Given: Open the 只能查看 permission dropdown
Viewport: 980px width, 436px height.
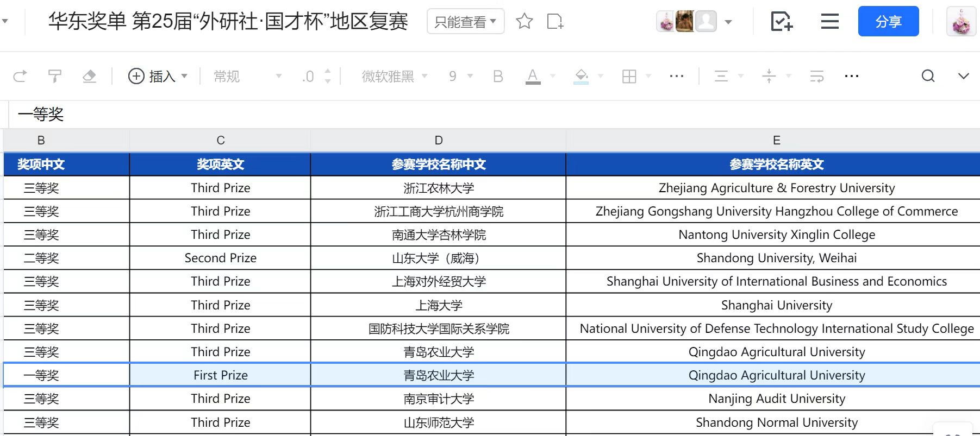Looking at the screenshot, I should (x=465, y=22).
